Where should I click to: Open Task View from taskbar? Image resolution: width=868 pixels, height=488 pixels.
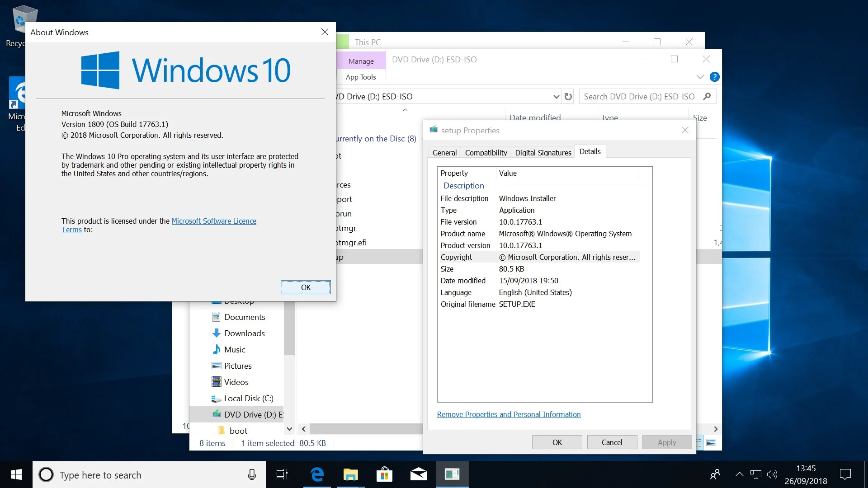(x=282, y=474)
